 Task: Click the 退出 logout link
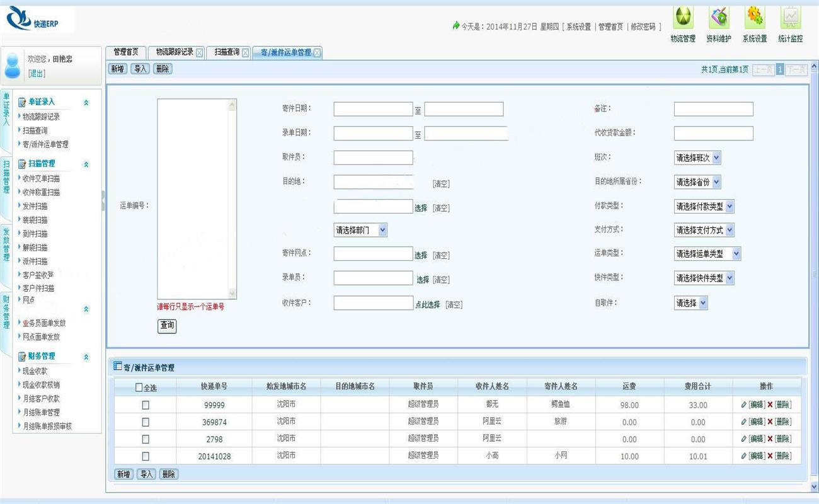(x=37, y=73)
